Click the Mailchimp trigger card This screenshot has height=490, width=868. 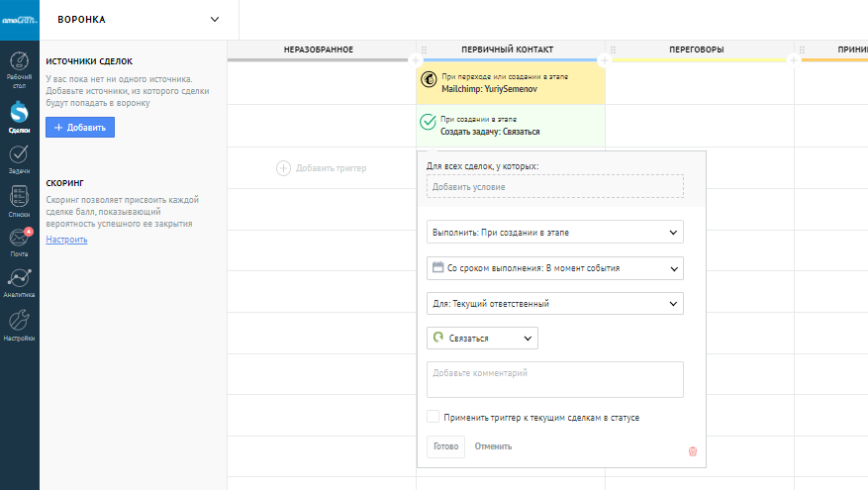pyautogui.click(x=511, y=81)
